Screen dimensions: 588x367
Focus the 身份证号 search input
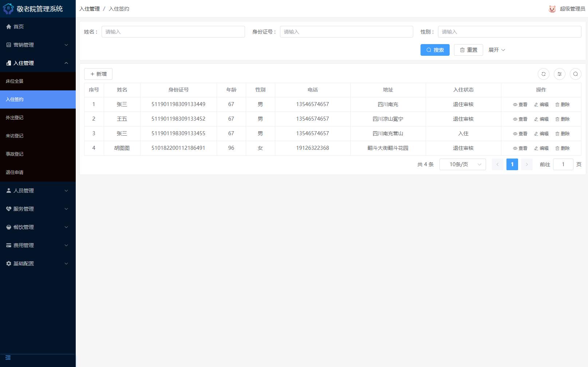pos(347,32)
